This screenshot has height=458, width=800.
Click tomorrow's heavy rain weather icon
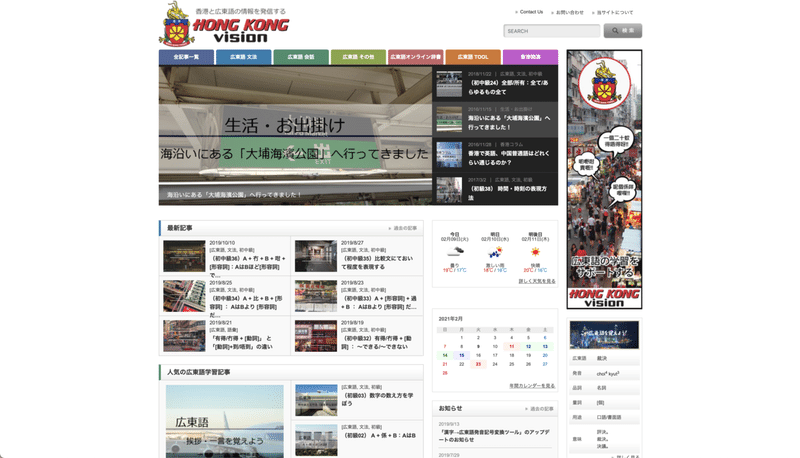point(494,252)
